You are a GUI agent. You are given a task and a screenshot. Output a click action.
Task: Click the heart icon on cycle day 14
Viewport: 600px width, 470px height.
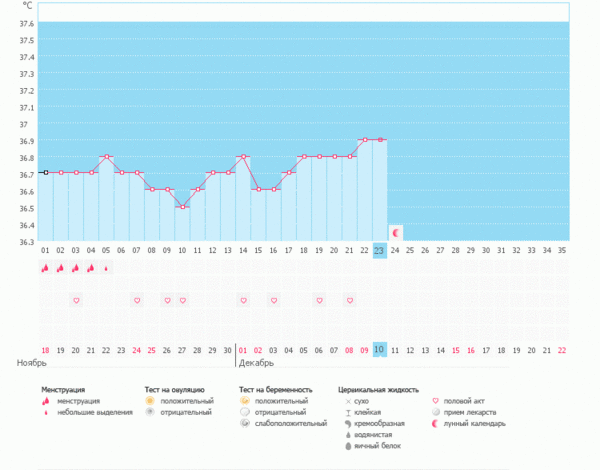tap(243, 300)
